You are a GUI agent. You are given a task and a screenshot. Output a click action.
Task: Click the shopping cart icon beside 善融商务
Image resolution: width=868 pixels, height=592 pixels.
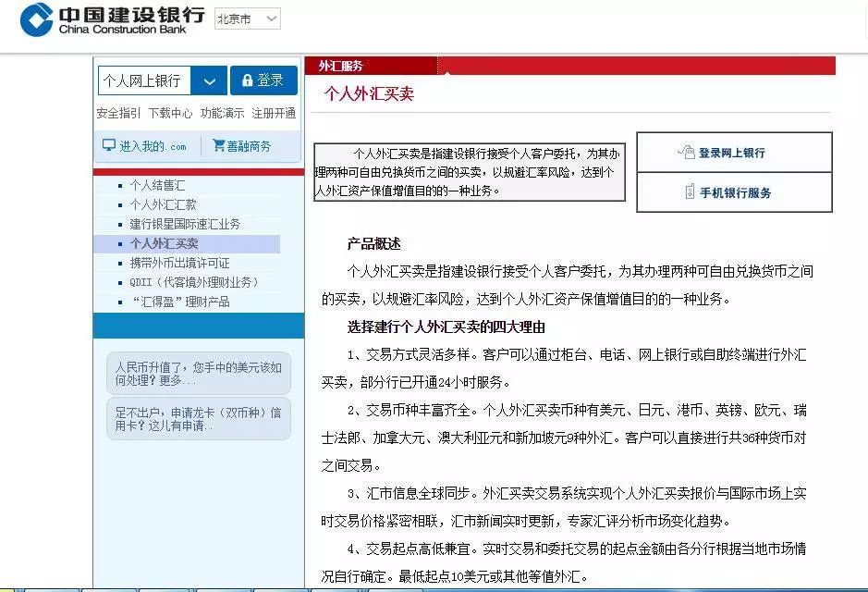219,145
